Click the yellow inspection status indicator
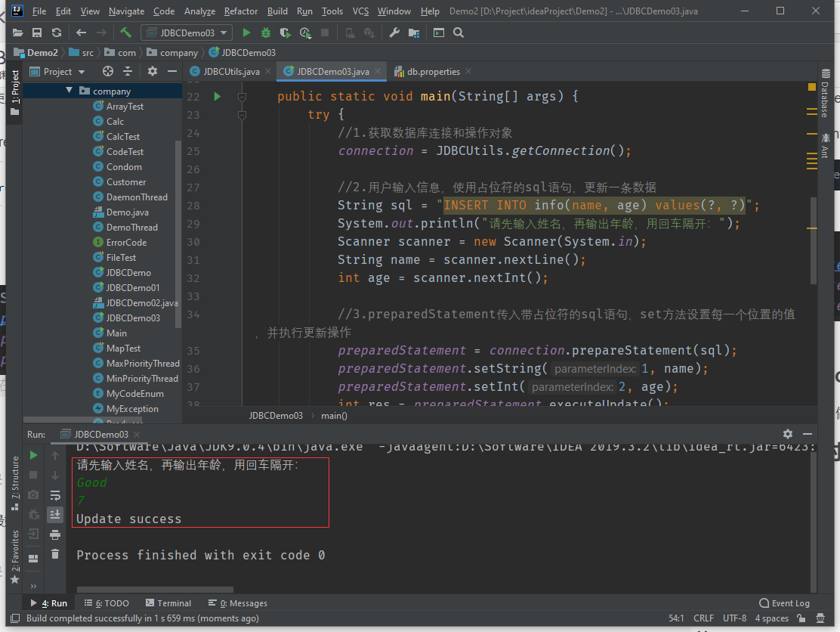 click(x=811, y=87)
